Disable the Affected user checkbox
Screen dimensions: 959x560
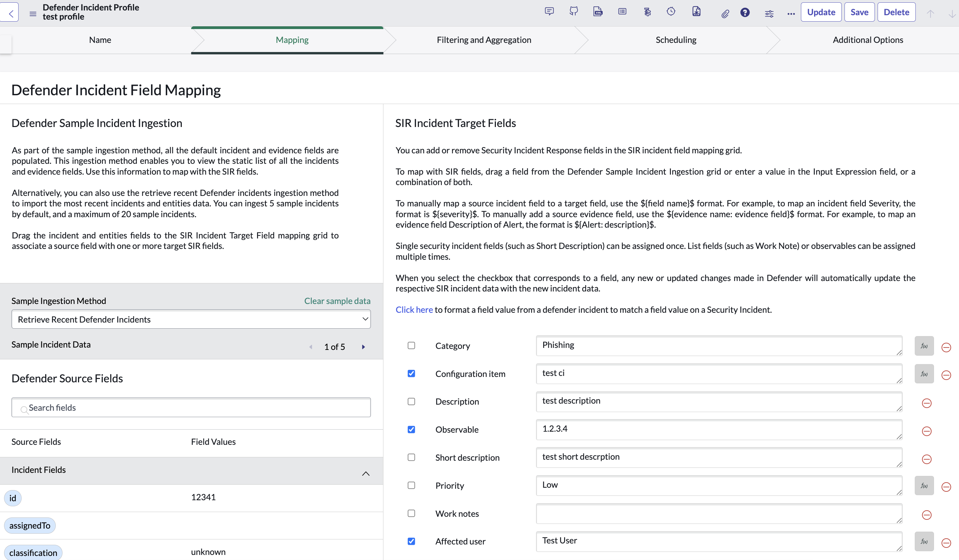pos(411,541)
